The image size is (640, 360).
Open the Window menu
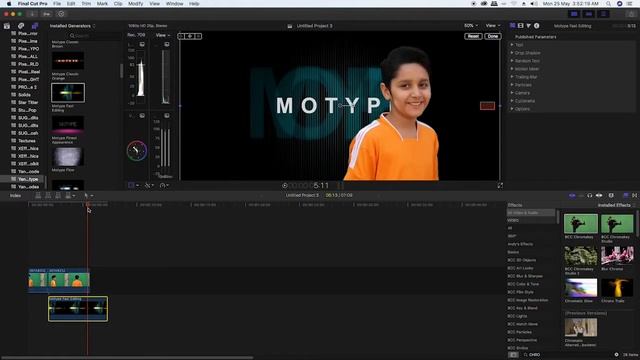click(x=174, y=4)
